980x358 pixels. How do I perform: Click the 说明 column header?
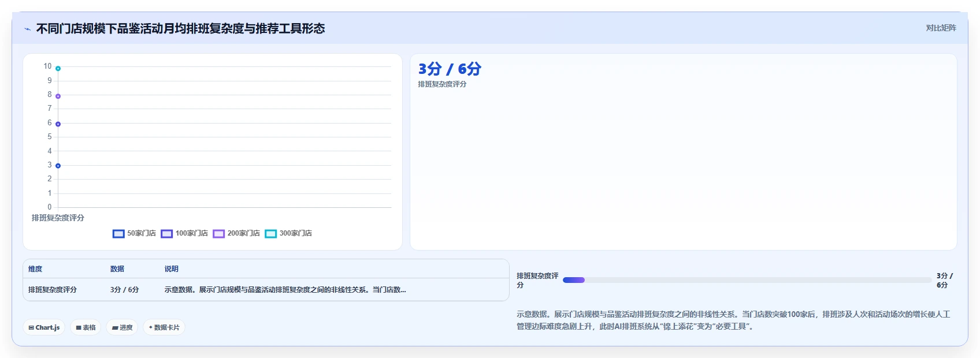[172, 269]
